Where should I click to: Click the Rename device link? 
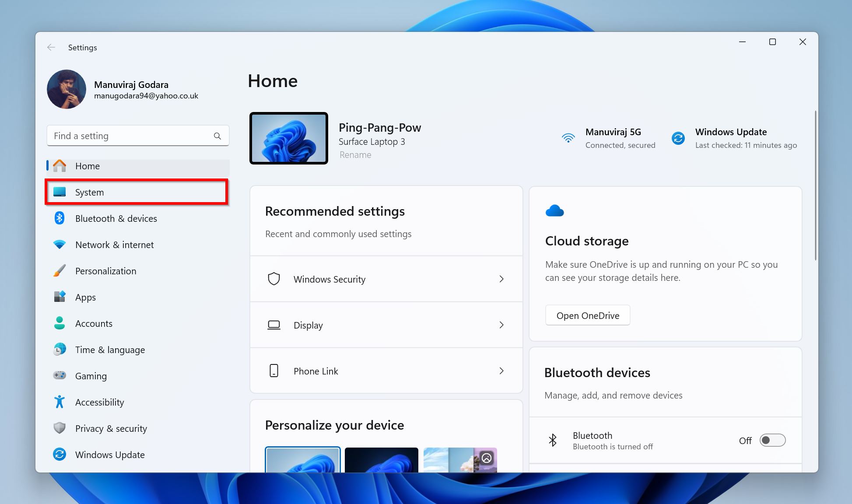coord(355,155)
